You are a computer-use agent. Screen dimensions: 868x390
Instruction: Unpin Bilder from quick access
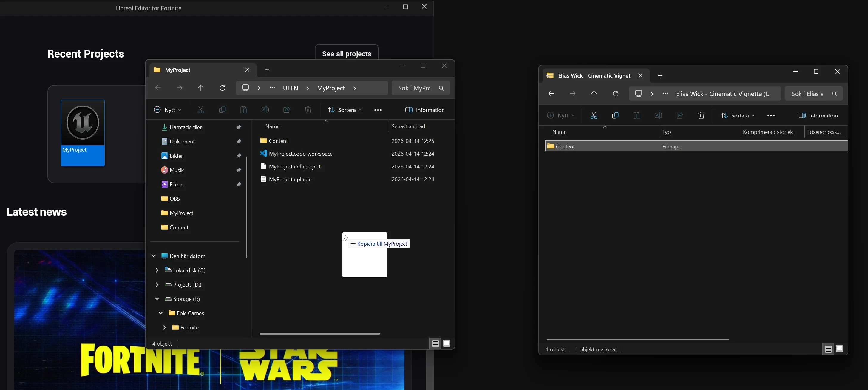point(239,156)
